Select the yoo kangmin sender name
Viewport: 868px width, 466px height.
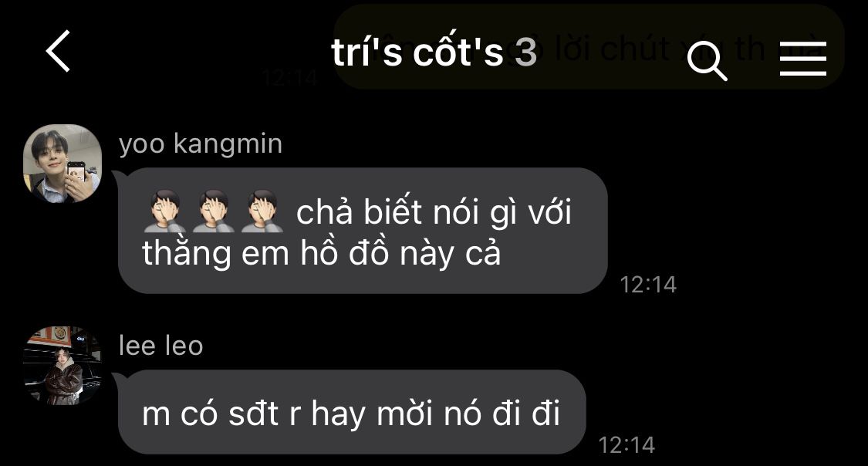coord(201,144)
